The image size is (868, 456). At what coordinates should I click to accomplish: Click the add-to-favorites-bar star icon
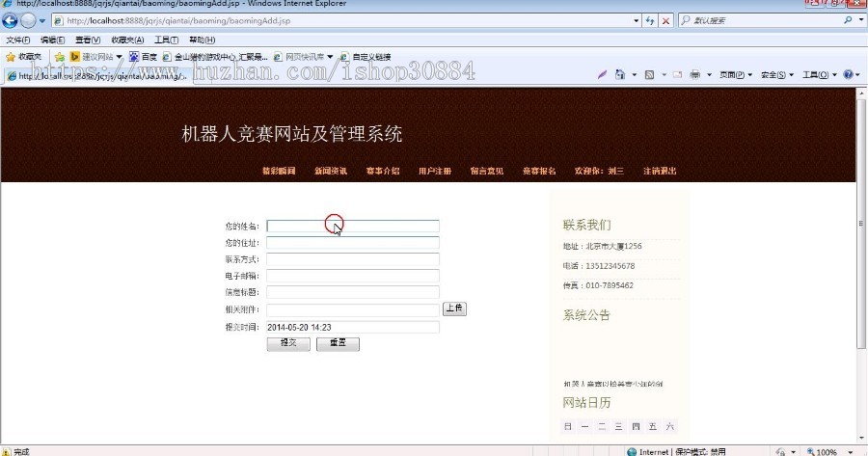59,57
